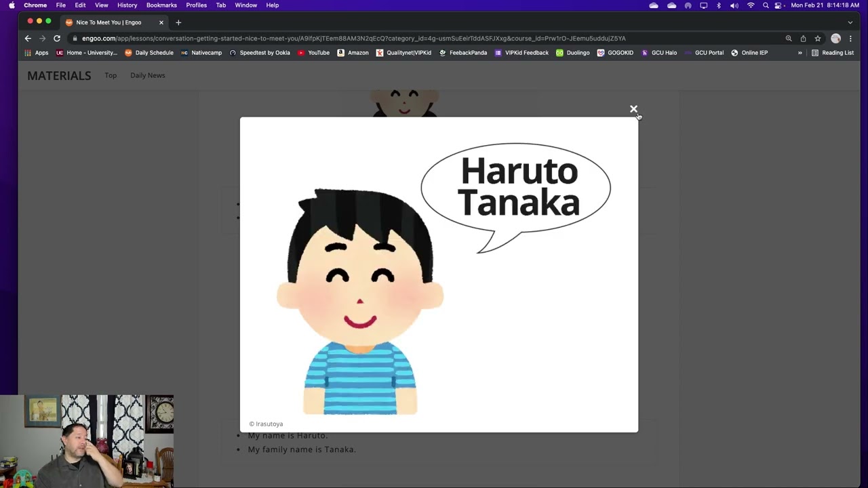
Task: Open the VIPKid Feedback bookmark
Action: coord(521,53)
